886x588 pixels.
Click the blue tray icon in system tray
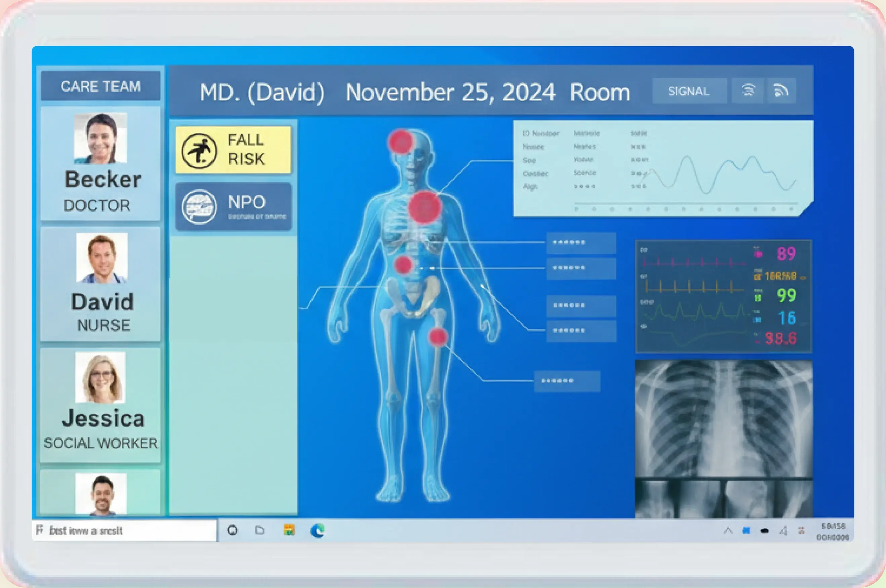click(747, 530)
